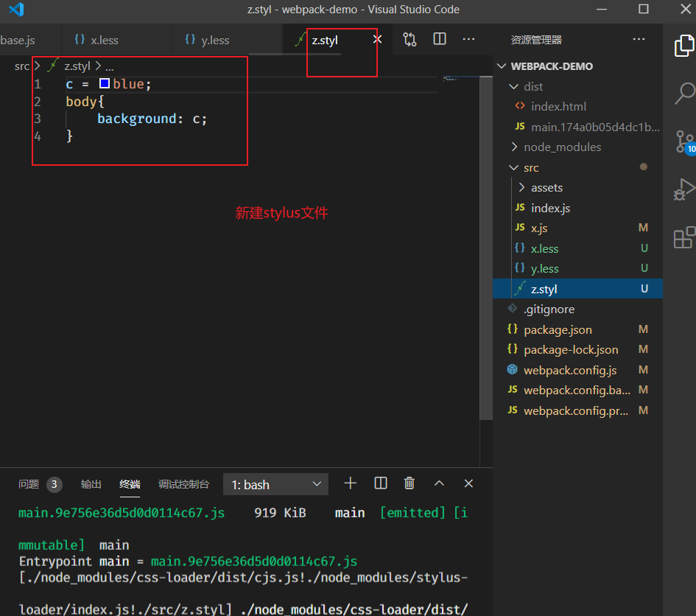
Task: Open Source Control view with badge
Action: tap(684, 141)
